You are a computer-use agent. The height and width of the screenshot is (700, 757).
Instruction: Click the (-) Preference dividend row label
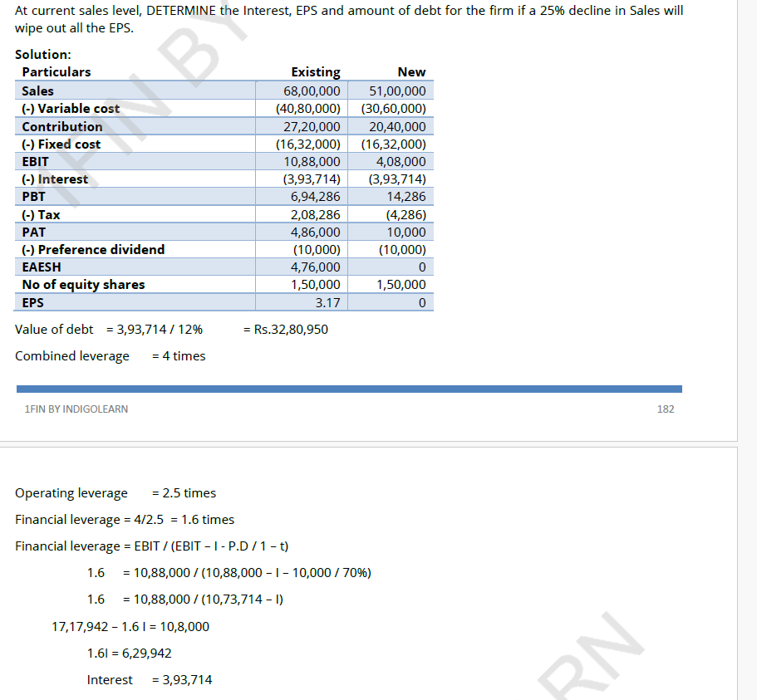coord(93,249)
